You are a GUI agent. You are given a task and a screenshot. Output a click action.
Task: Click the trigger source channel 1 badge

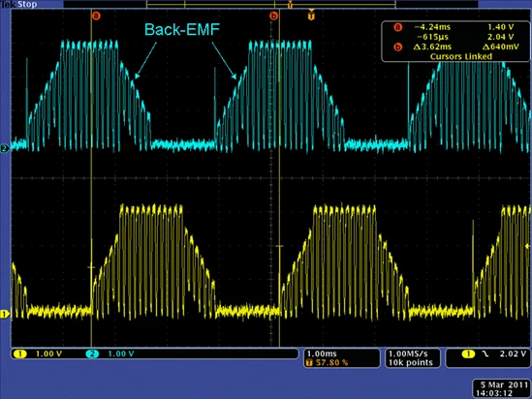(468, 353)
